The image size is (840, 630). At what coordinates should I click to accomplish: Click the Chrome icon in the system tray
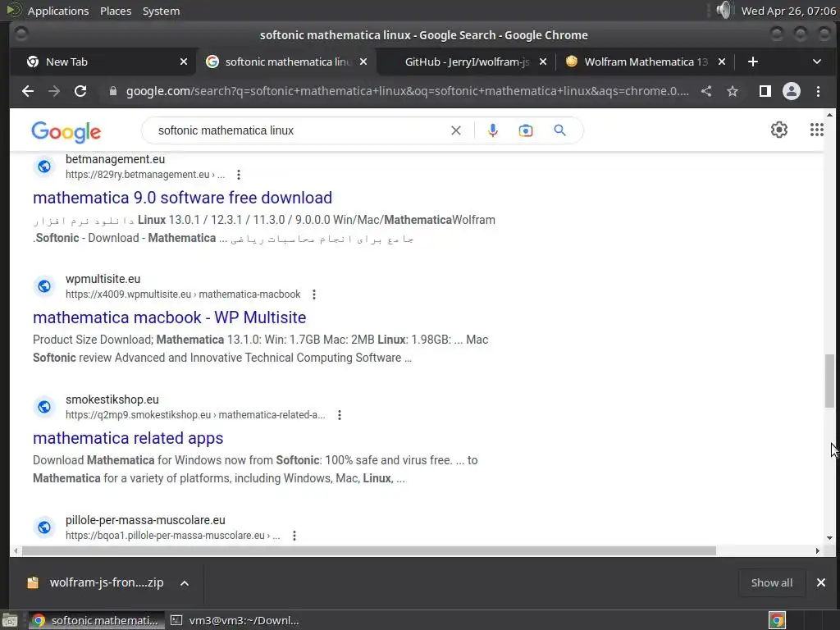777,620
